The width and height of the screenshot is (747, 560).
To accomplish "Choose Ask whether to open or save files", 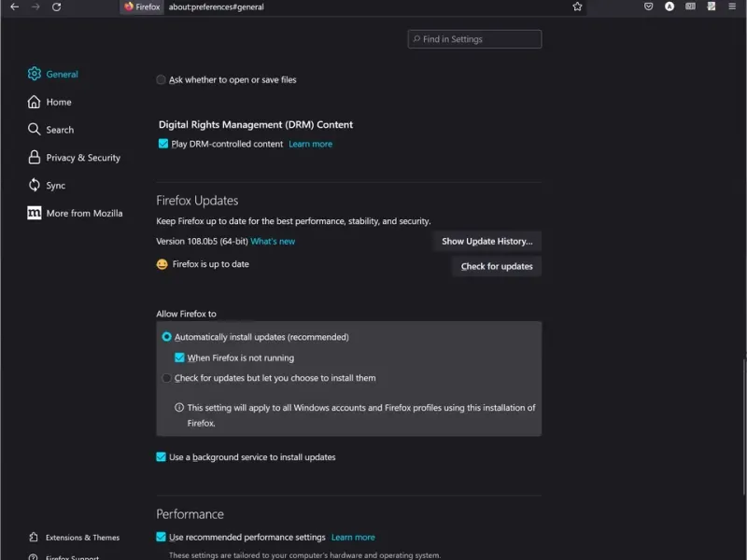I will click(x=162, y=80).
